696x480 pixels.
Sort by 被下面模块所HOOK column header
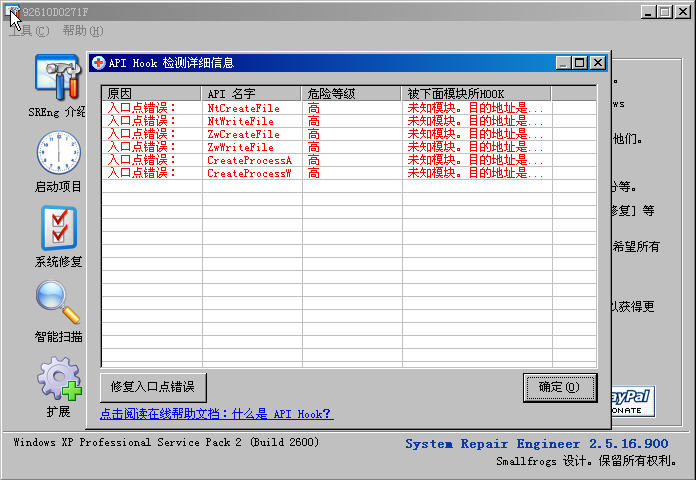pyautogui.click(x=476, y=94)
